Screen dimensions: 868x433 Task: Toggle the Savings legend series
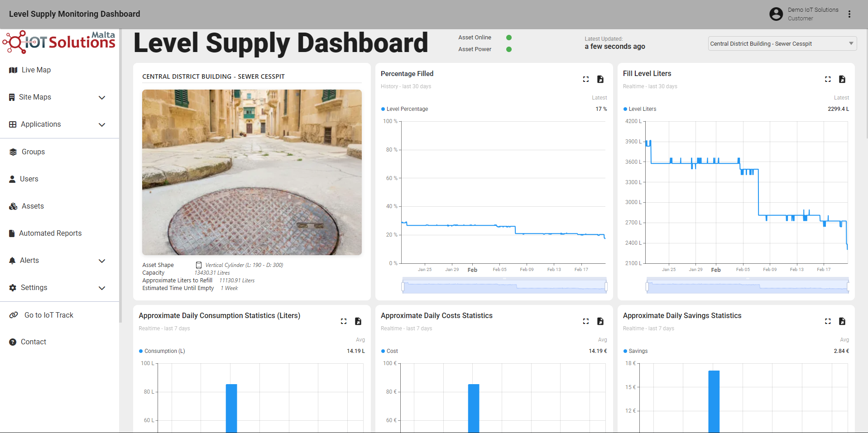(x=635, y=351)
